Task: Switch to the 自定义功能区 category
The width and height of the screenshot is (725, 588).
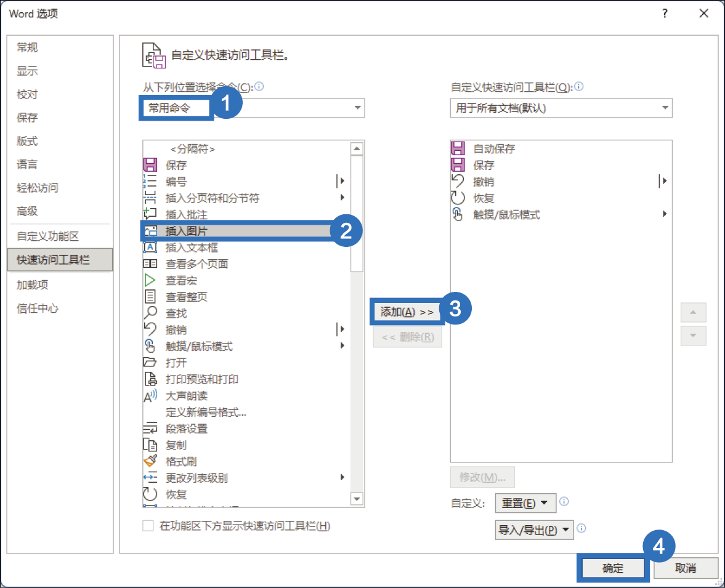Action: [x=48, y=236]
